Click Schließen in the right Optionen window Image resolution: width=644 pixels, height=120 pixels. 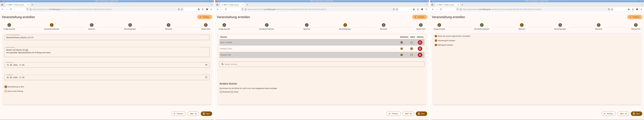tap(635, 17)
